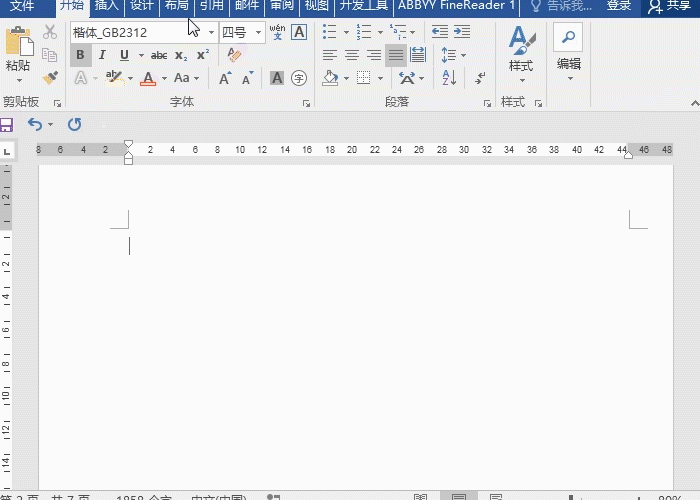This screenshot has width=700, height=500.
Task: Increase paragraph indent
Action: pos(462,32)
